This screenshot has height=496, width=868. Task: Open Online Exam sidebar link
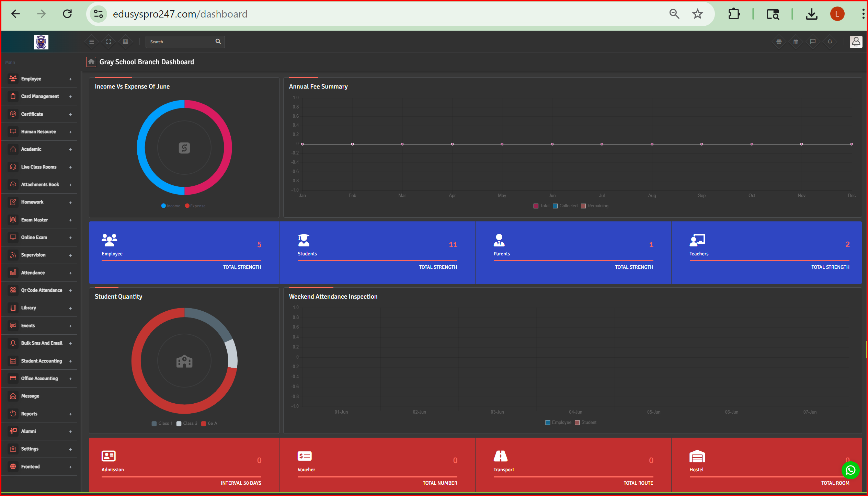(x=39, y=238)
